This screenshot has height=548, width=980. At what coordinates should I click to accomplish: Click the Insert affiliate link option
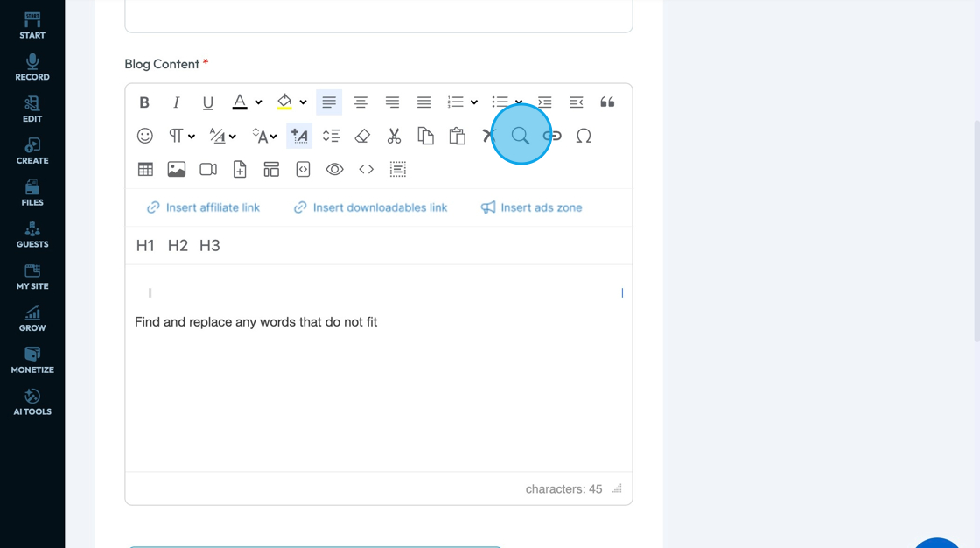click(x=203, y=207)
